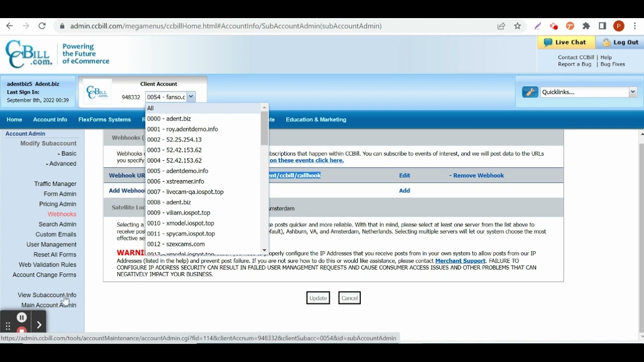The image size is (644, 362).
Task: Click the Quicklinks wrench icon
Action: click(x=530, y=92)
